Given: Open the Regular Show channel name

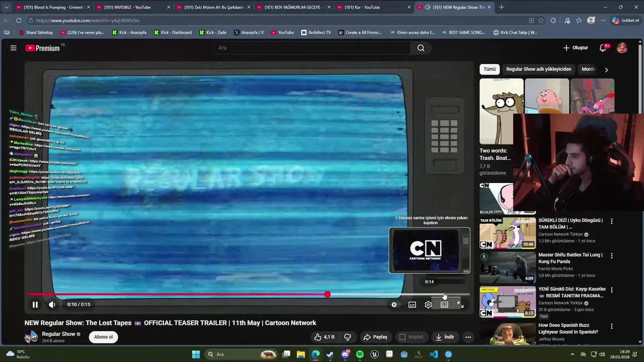Looking at the screenshot, I should (58, 334).
